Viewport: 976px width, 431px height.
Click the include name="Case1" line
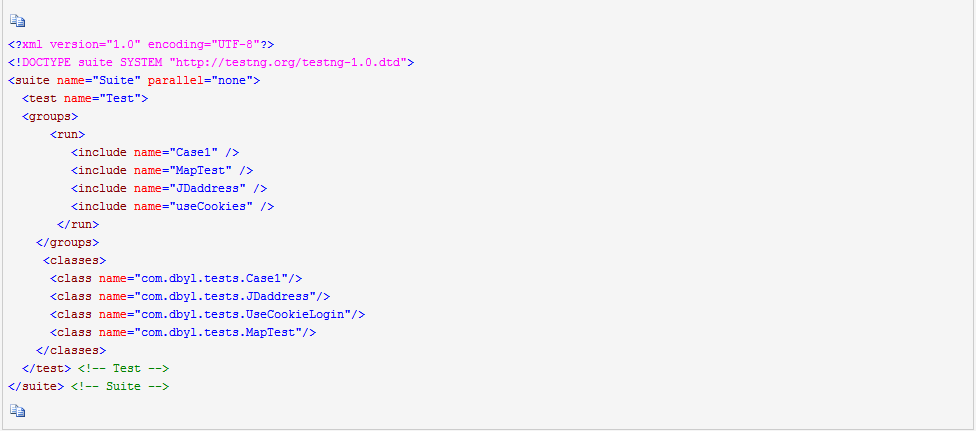(x=155, y=152)
